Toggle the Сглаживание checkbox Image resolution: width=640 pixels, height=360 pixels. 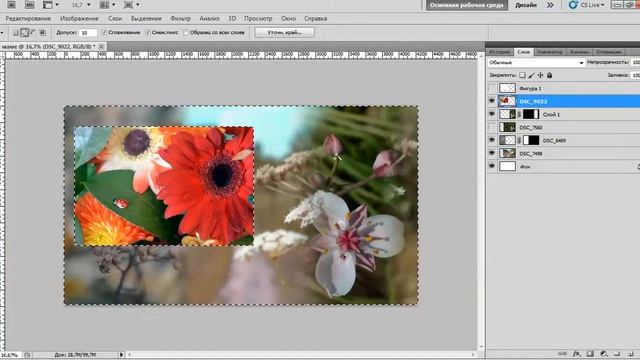104,33
